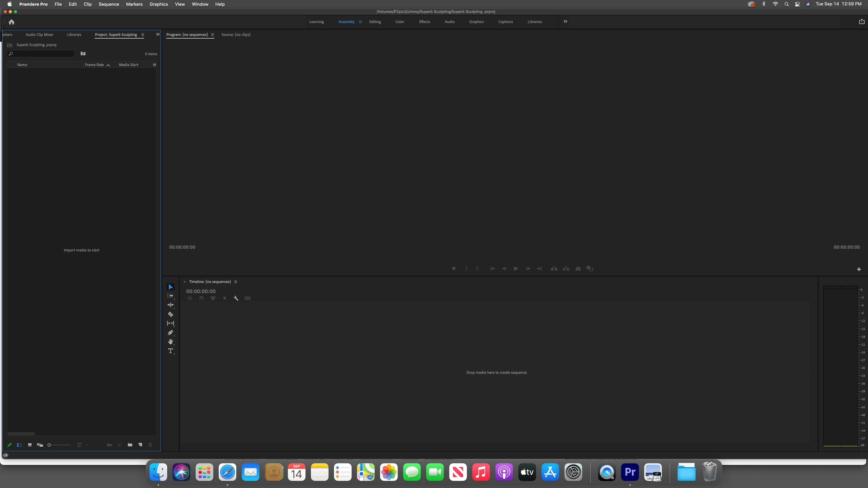The image size is (868, 488).
Task: Select the Pen tool
Action: coord(171,332)
